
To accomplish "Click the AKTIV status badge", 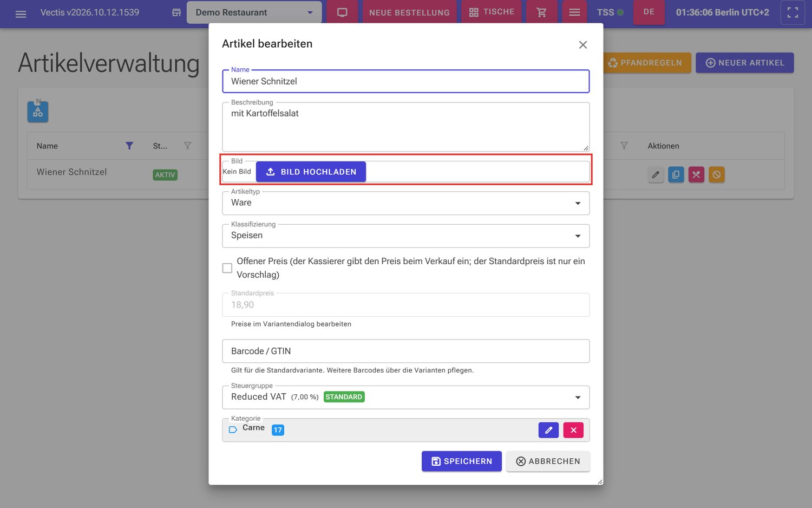I will (x=165, y=175).
